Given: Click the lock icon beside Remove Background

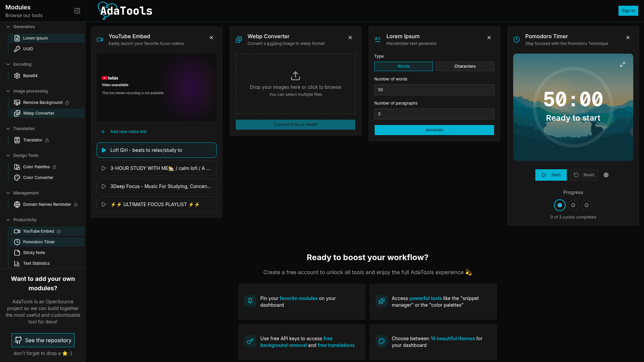Looking at the screenshot, I should tap(67, 103).
